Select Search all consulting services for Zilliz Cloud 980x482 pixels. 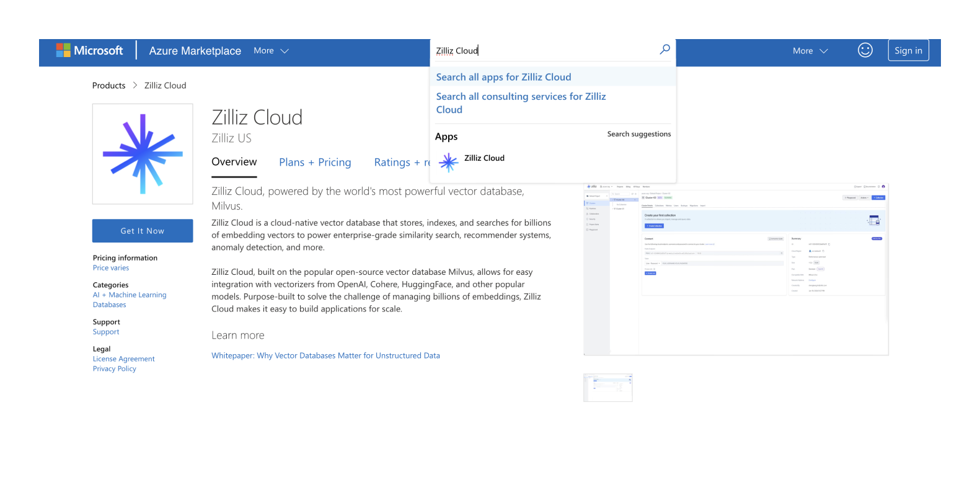point(521,103)
